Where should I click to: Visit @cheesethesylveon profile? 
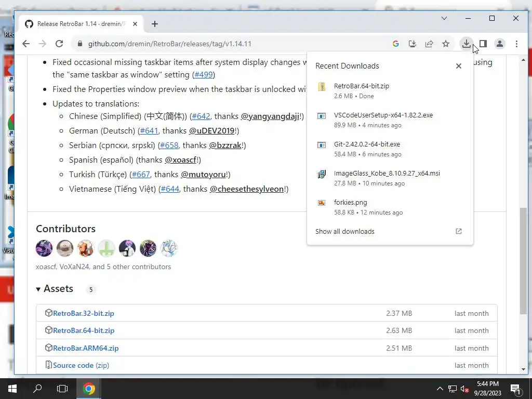(247, 189)
